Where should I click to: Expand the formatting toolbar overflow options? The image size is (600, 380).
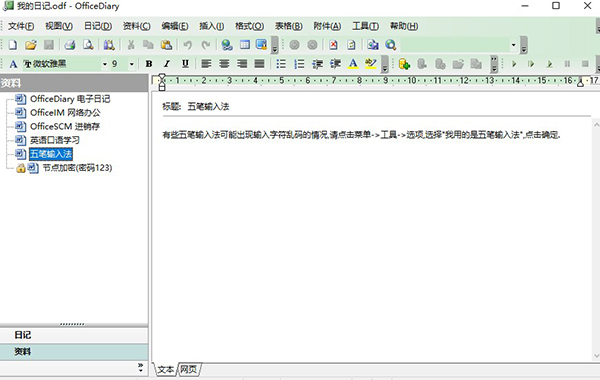pyautogui.click(x=385, y=64)
